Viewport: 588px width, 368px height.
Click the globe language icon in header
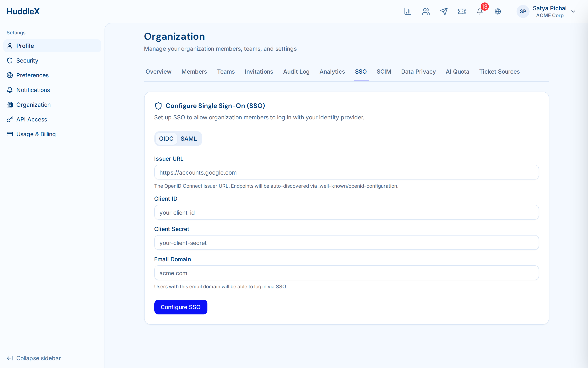pyautogui.click(x=498, y=11)
